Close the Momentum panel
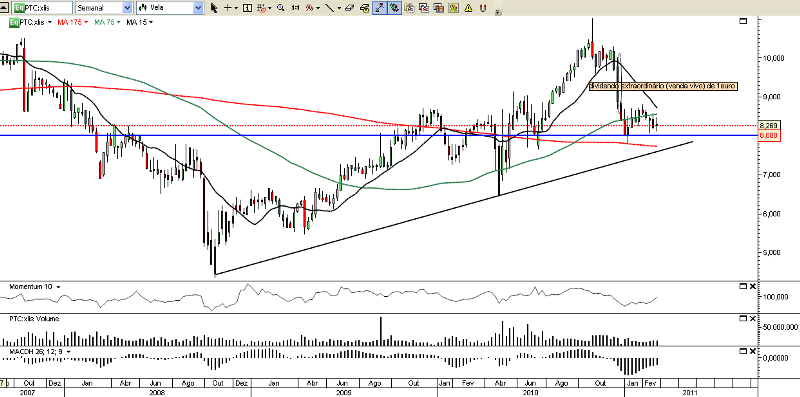Viewport: 800px width, 397px height. point(754,287)
